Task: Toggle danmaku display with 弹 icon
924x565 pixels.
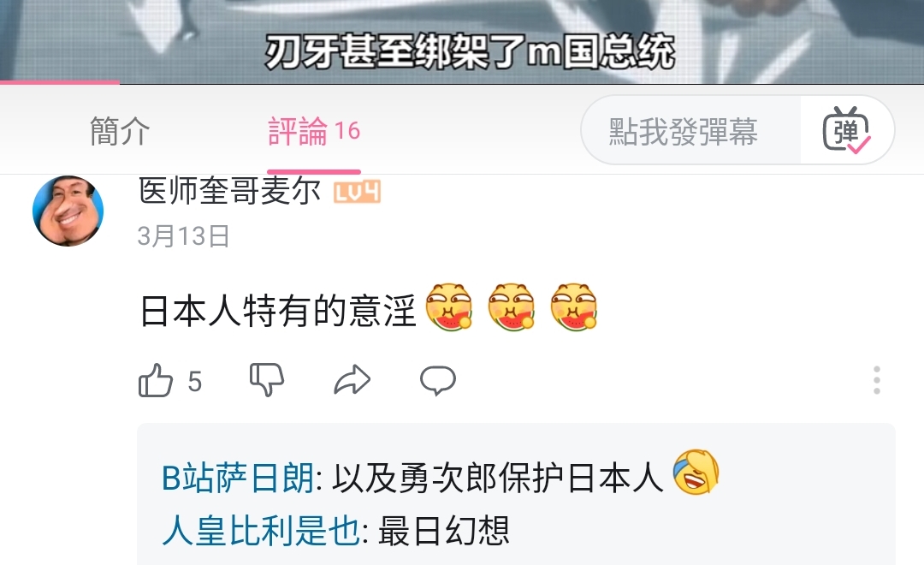Action: pos(846,130)
